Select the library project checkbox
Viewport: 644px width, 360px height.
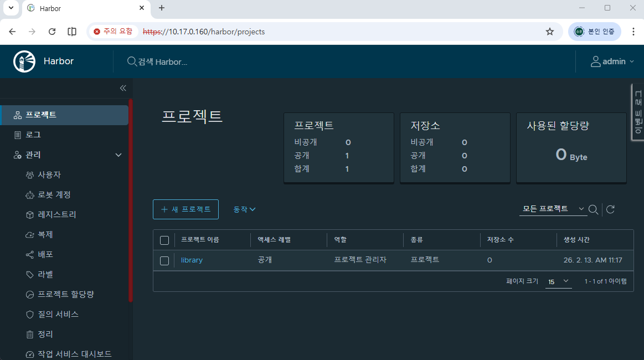pos(164,260)
